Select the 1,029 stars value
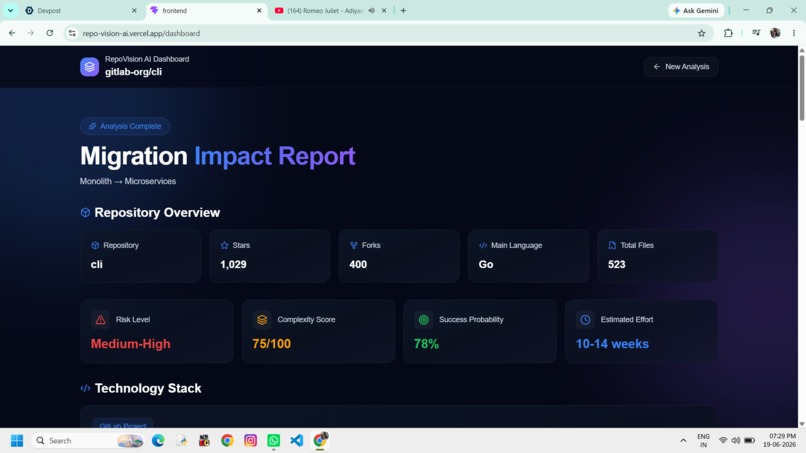Image resolution: width=806 pixels, height=453 pixels. (233, 264)
